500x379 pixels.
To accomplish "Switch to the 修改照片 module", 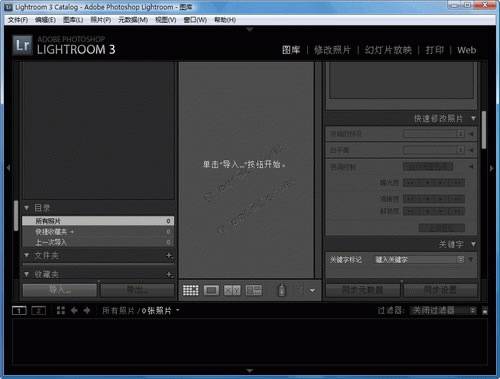I will point(332,50).
